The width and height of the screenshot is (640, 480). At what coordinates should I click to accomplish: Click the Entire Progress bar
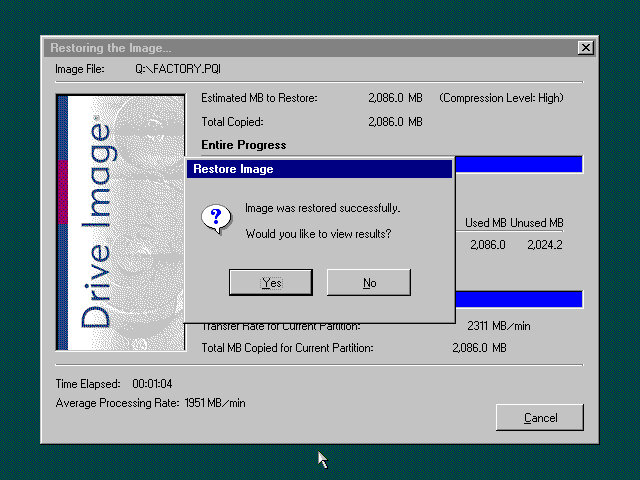point(518,165)
